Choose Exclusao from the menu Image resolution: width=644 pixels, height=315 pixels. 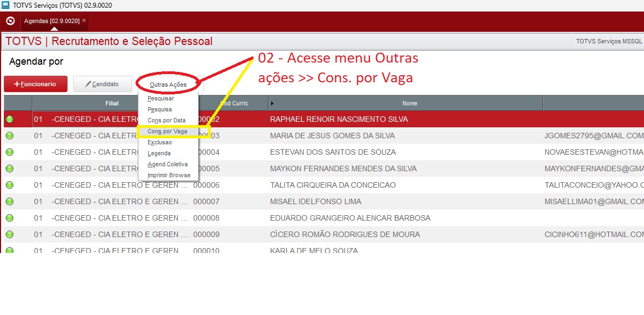pos(160,142)
